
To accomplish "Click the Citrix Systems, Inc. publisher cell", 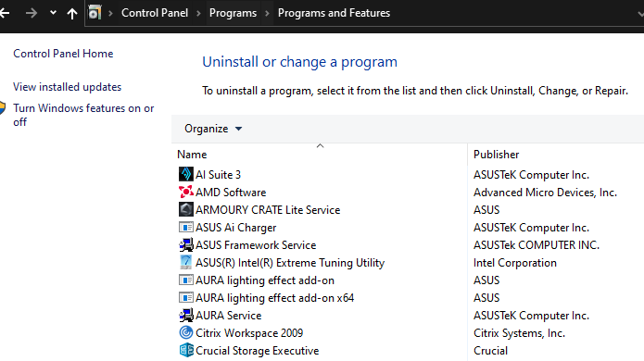I will [x=519, y=333].
